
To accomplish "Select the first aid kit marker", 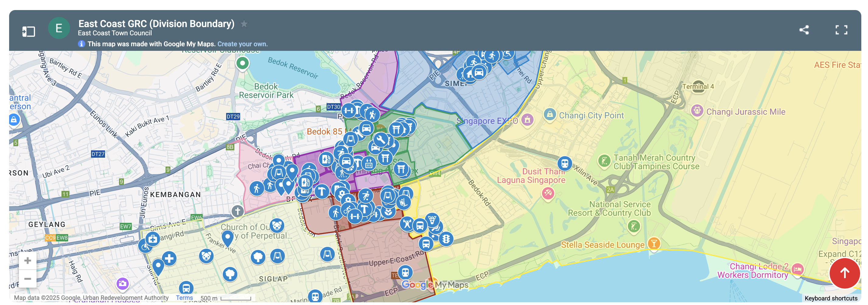I will click(153, 239).
